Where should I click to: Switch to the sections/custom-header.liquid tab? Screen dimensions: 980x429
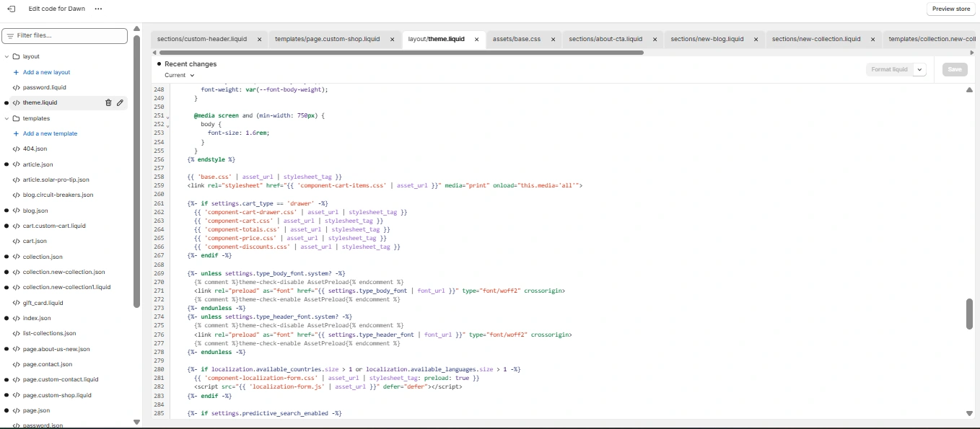[201, 39]
